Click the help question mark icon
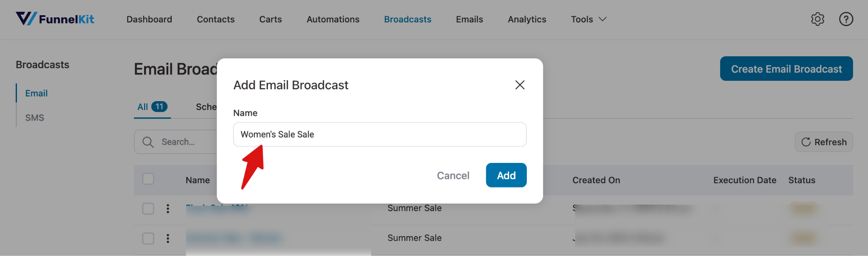The width and height of the screenshot is (868, 256). click(x=846, y=19)
